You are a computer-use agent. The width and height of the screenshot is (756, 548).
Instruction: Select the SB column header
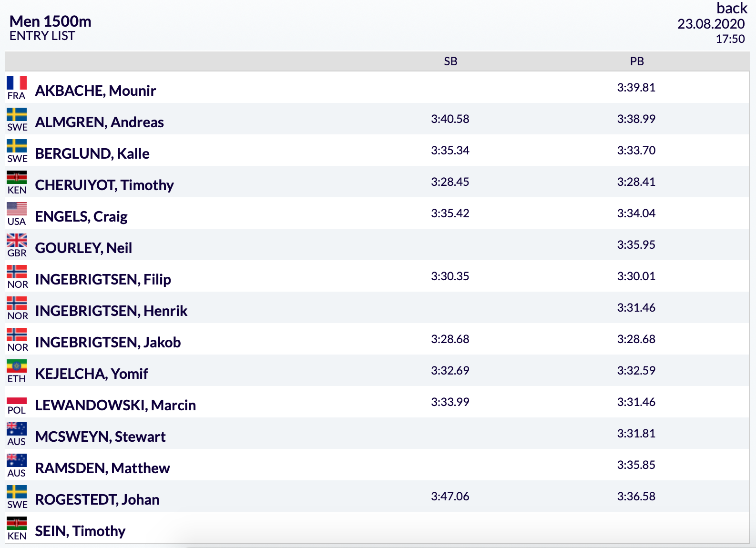coord(450,61)
